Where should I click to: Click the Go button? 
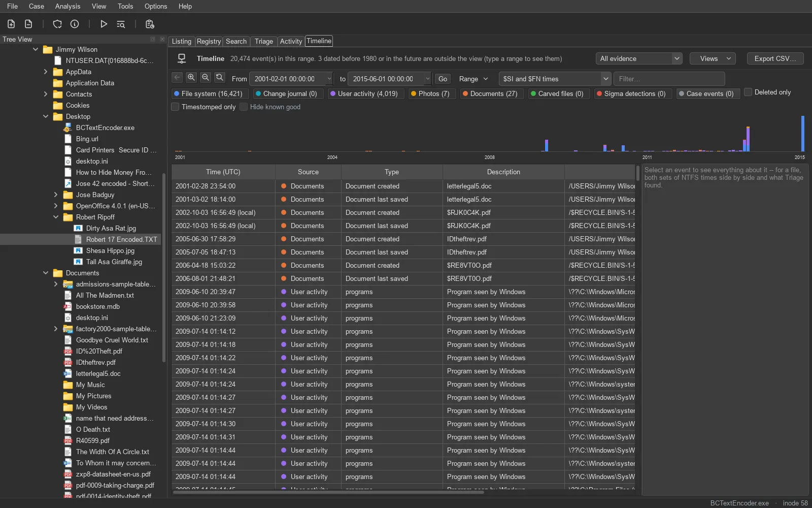point(443,79)
